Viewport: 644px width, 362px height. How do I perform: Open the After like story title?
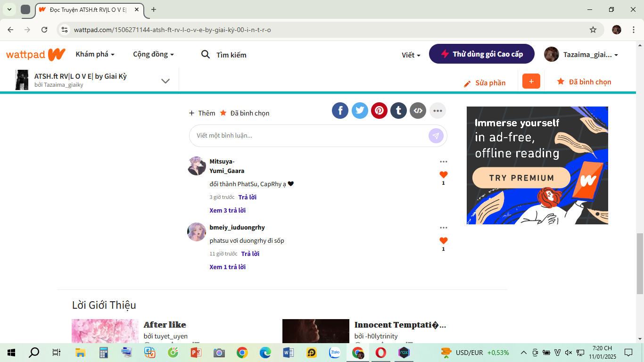(165, 325)
